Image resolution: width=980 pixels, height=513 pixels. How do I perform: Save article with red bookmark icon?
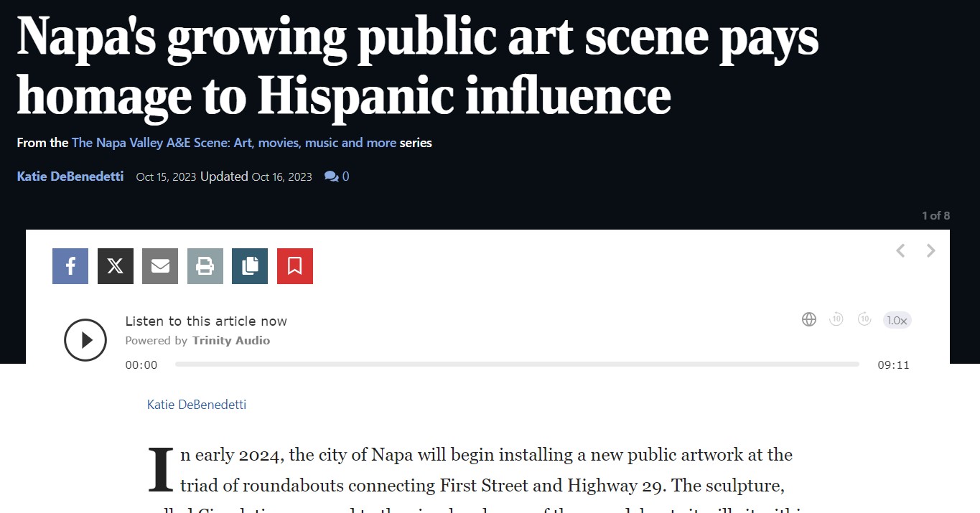295,266
